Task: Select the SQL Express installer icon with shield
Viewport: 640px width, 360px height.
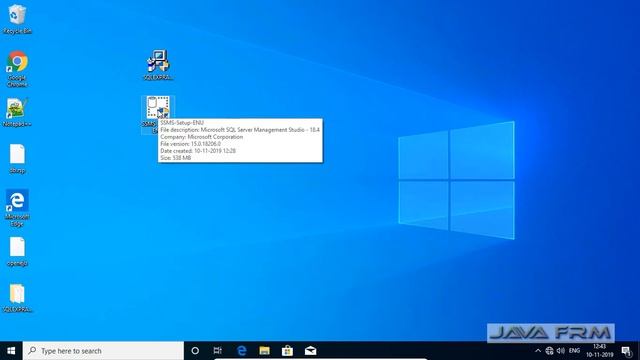Action: coord(158,64)
